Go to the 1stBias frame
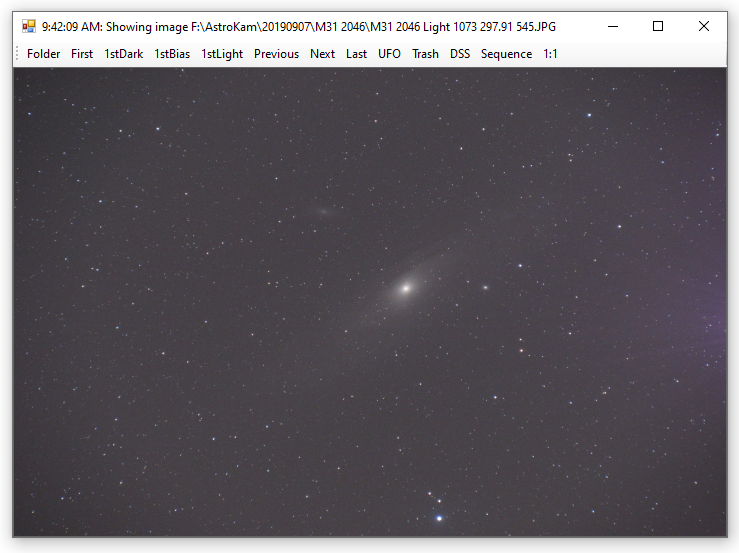Image resolution: width=739 pixels, height=553 pixels. click(x=172, y=54)
